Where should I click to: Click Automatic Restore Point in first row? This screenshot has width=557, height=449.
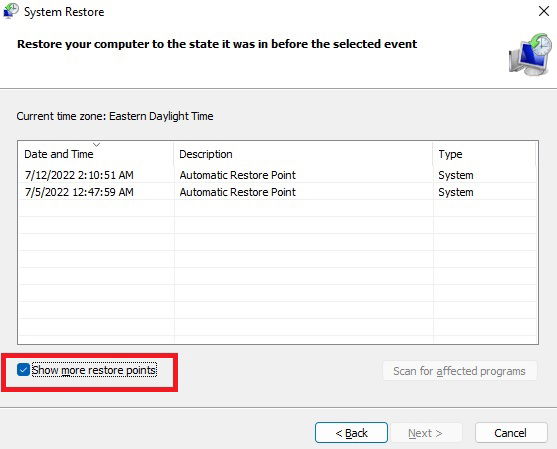[x=237, y=175]
